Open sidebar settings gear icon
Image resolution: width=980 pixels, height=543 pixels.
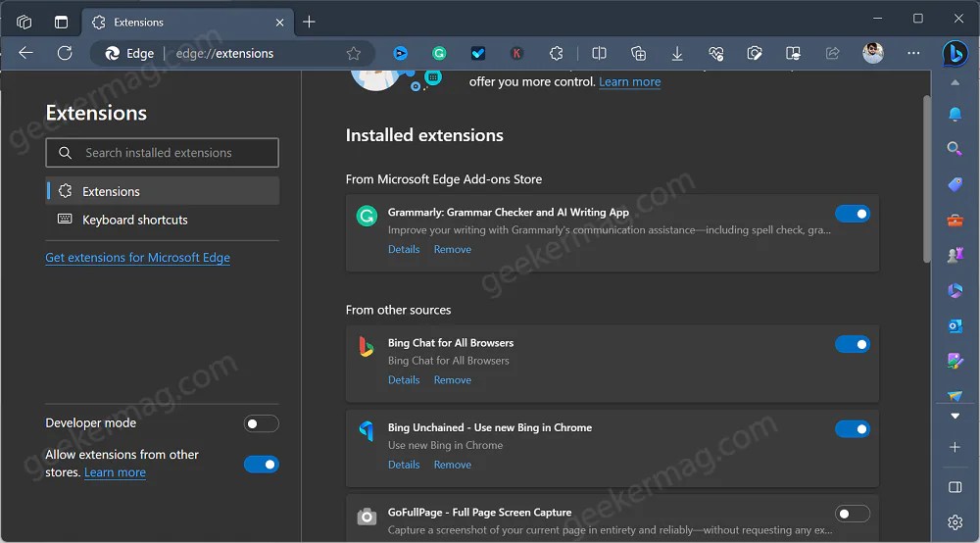(955, 522)
